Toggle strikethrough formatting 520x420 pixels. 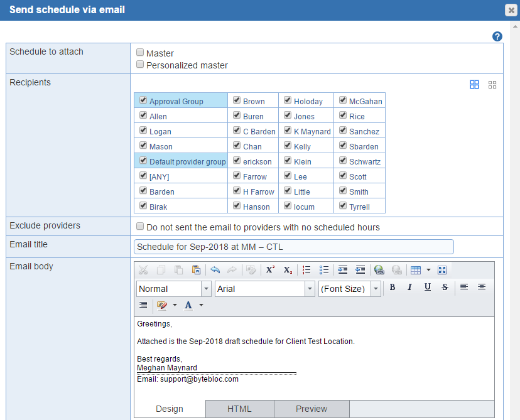point(445,287)
